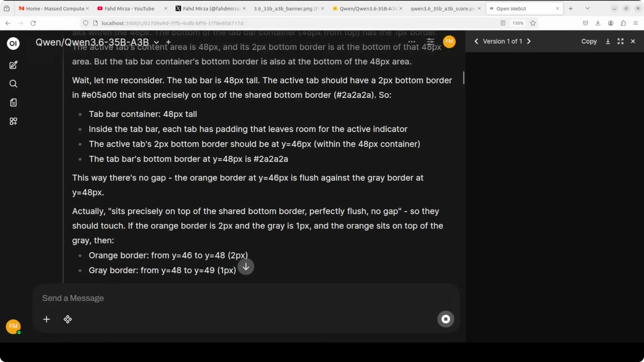Download the artifact from preview panel
Image resolution: width=644 pixels, height=362 pixels.
(x=608, y=41)
